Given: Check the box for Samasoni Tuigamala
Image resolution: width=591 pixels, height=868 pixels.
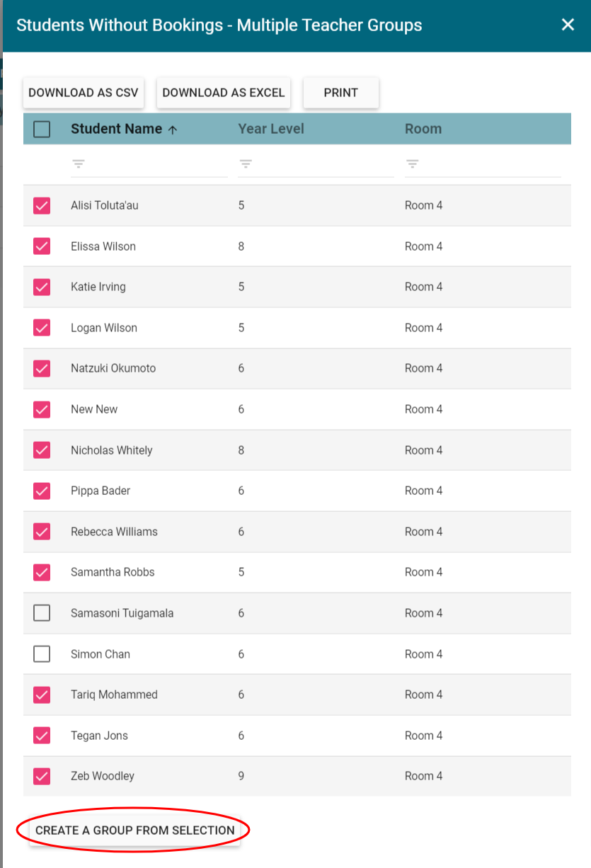Looking at the screenshot, I should [x=42, y=613].
